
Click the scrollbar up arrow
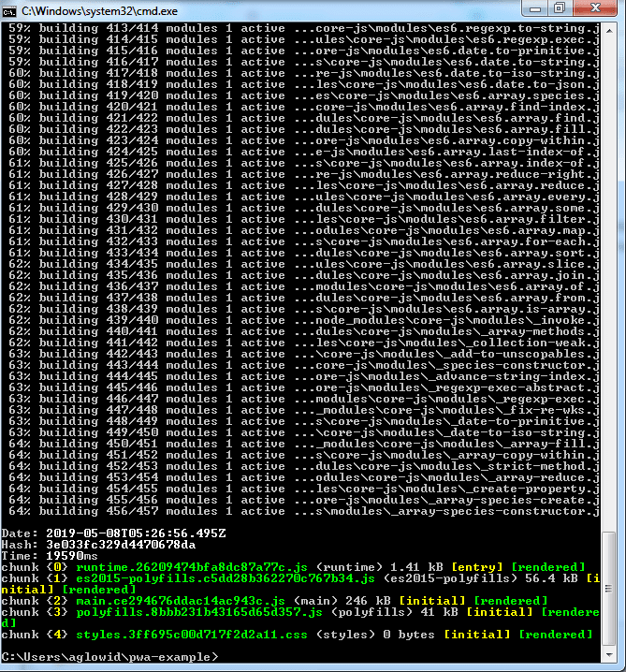[x=609, y=31]
